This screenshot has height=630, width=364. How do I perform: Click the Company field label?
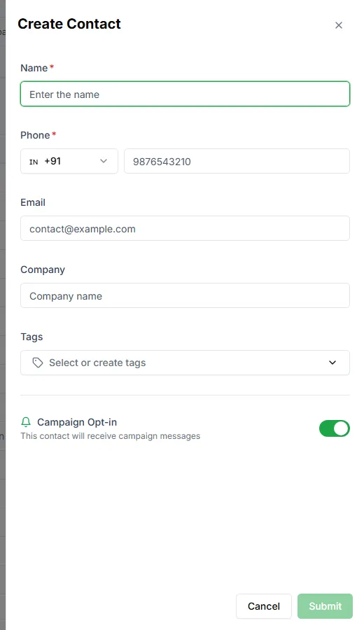43,269
